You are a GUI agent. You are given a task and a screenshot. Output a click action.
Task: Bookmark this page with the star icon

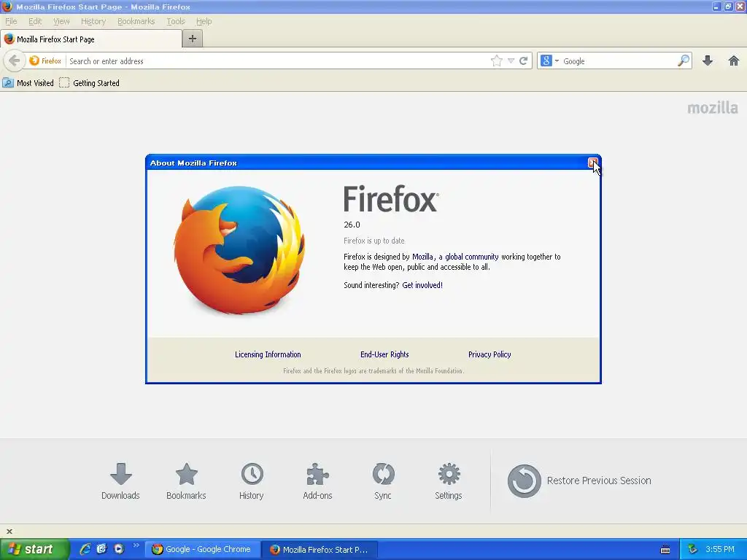tap(496, 61)
